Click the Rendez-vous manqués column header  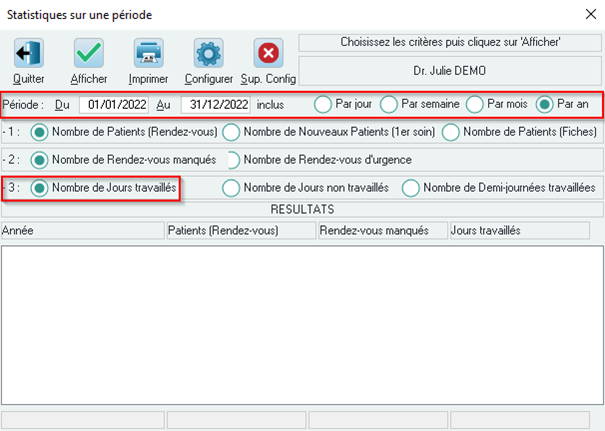pos(383,231)
